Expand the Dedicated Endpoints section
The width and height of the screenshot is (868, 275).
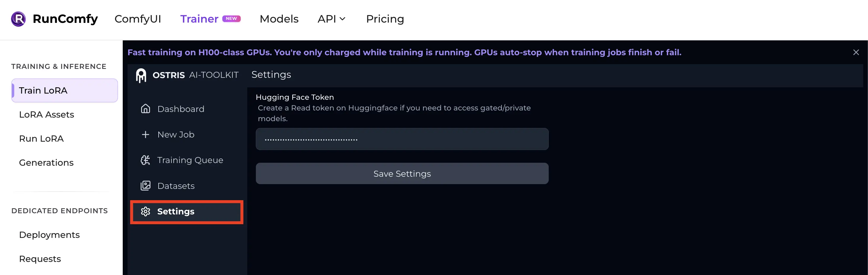(x=60, y=211)
